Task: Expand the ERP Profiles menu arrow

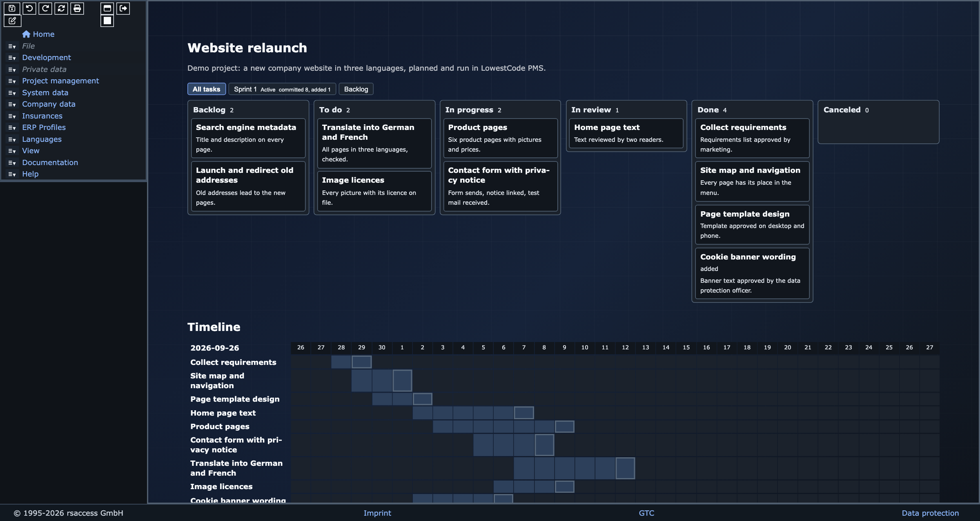Action: point(12,128)
